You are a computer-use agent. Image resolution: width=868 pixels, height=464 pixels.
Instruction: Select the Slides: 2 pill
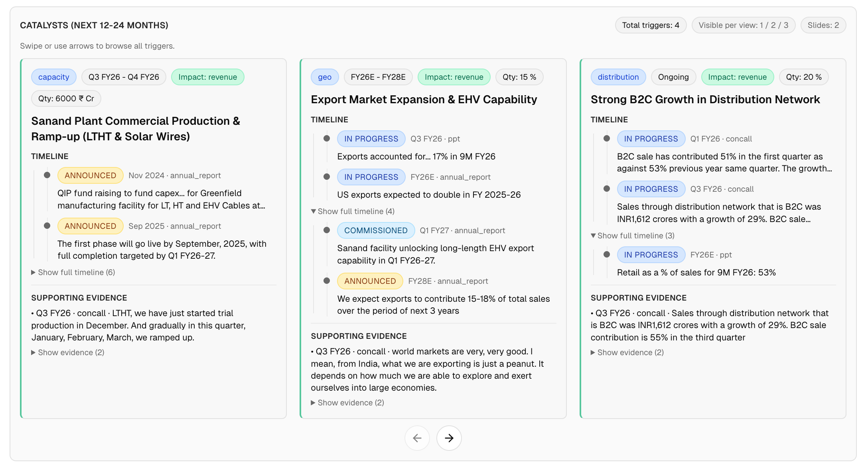coord(823,25)
